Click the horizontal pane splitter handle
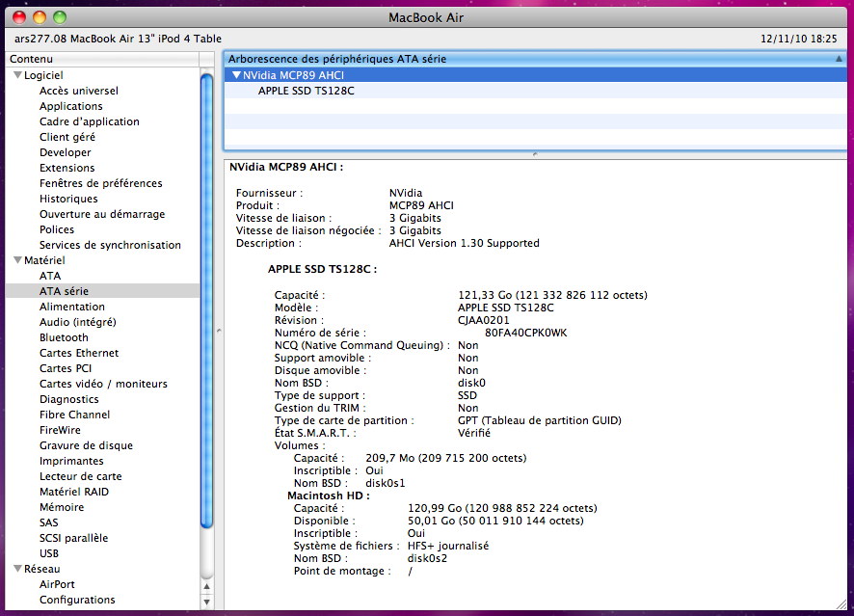Image resolution: width=854 pixels, height=616 pixels. pos(535,154)
